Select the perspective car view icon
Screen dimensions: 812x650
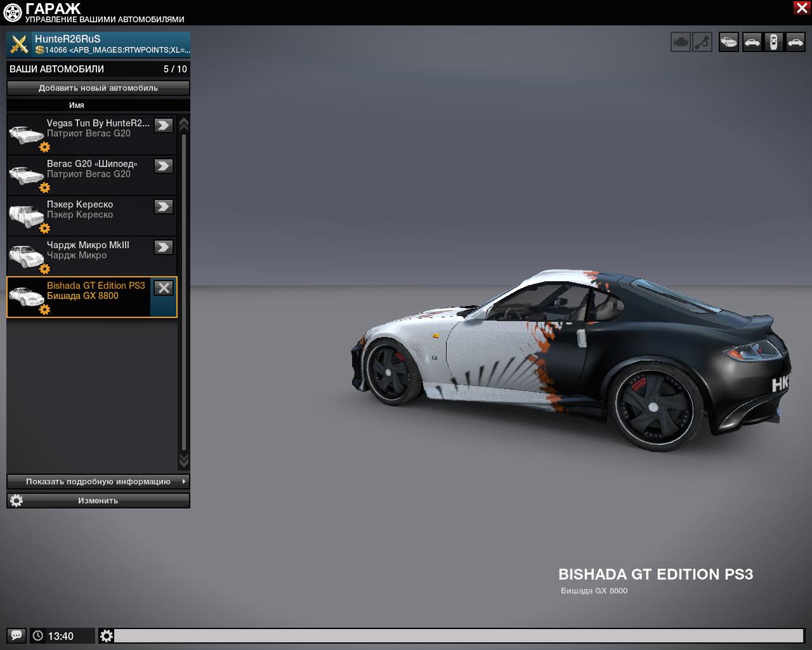coord(729,43)
